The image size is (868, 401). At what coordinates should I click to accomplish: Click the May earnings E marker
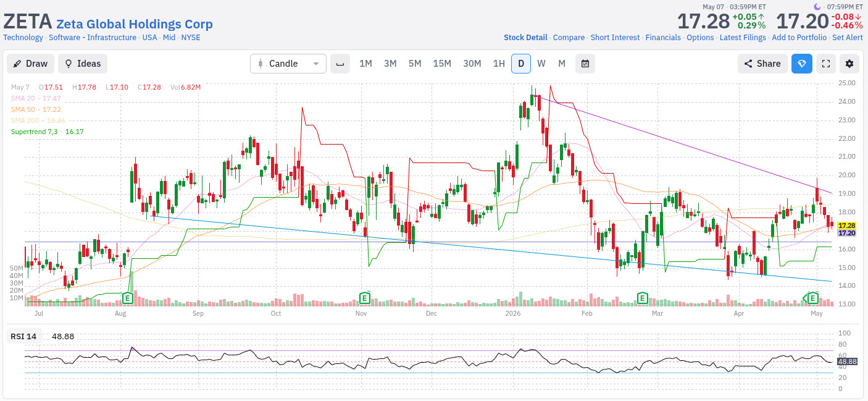(813, 298)
